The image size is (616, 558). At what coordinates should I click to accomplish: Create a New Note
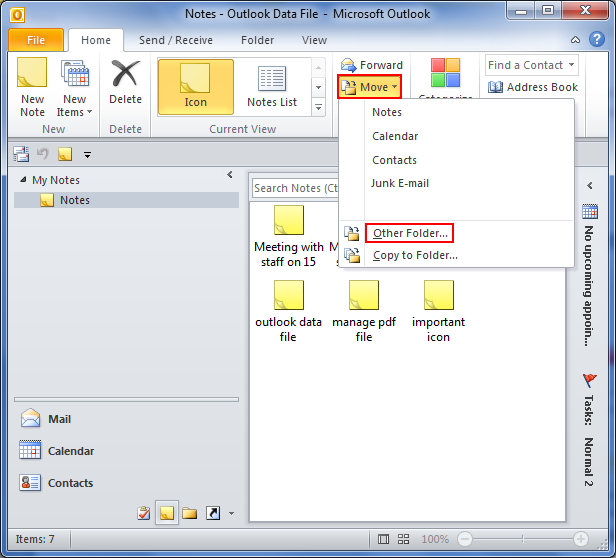tap(32, 87)
